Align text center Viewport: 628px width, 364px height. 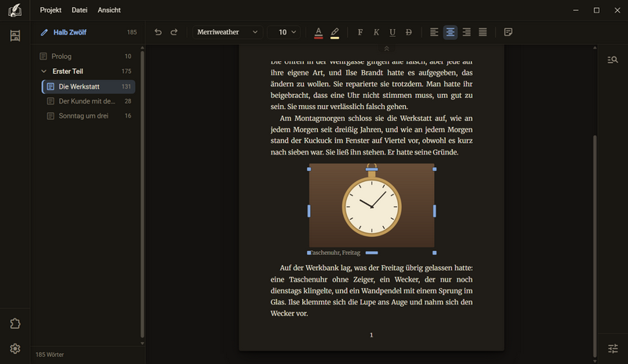(x=450, y=32)
